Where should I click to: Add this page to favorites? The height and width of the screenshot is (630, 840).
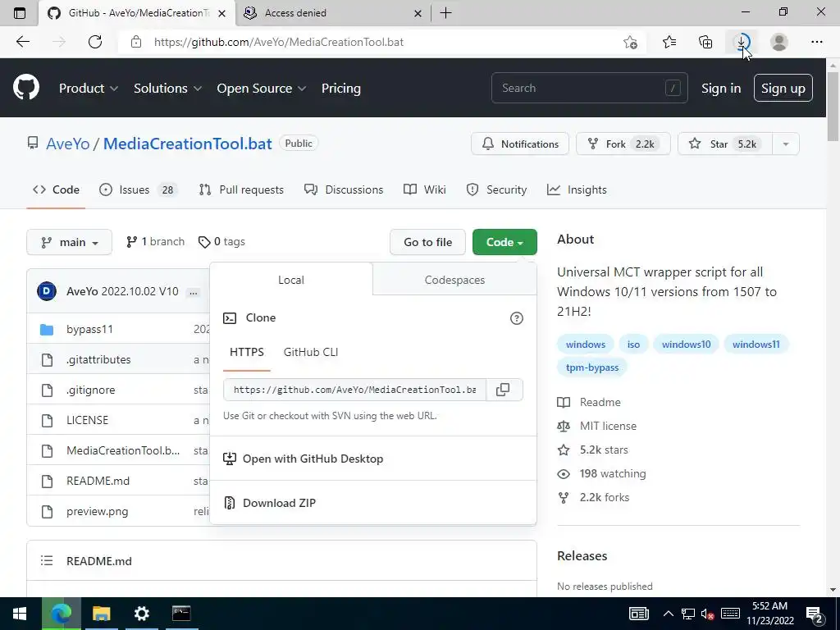[631, 42]
